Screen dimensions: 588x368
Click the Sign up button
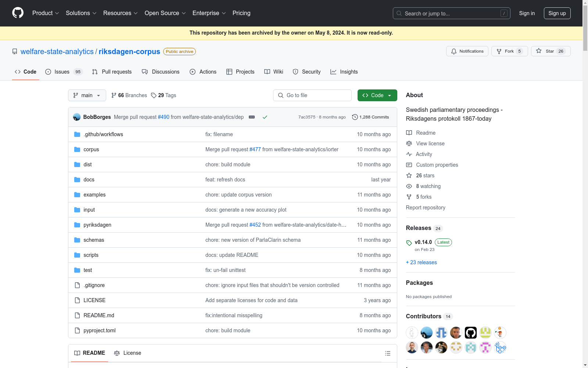click(x=557, y=13)
